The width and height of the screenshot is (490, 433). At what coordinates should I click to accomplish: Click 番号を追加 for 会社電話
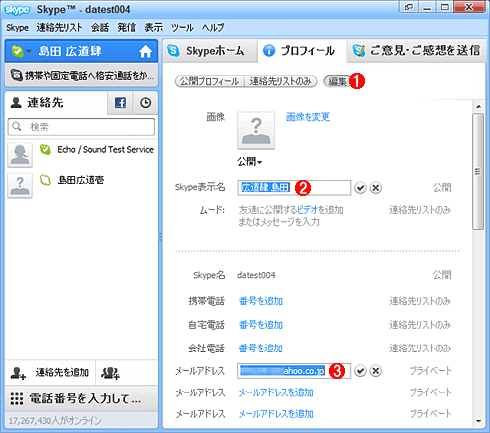[x=261, y=348]
